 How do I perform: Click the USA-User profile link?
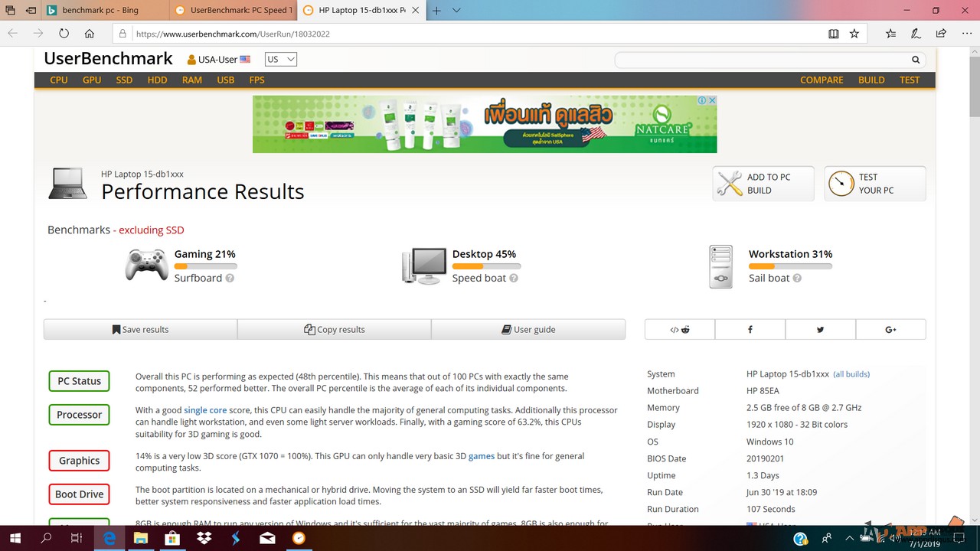218,60
